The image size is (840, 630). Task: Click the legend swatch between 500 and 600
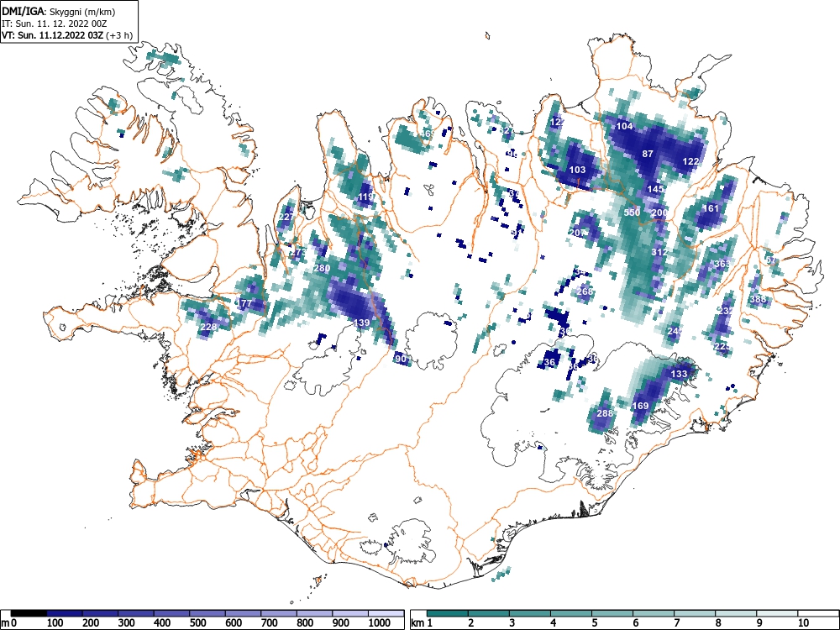[x=207, y=613]
